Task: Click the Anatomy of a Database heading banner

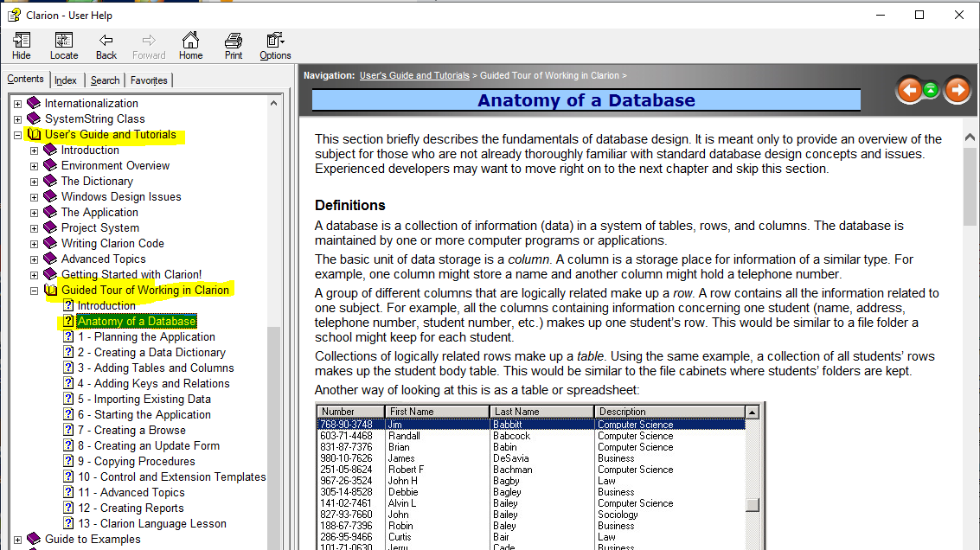Action: (586, 100)
